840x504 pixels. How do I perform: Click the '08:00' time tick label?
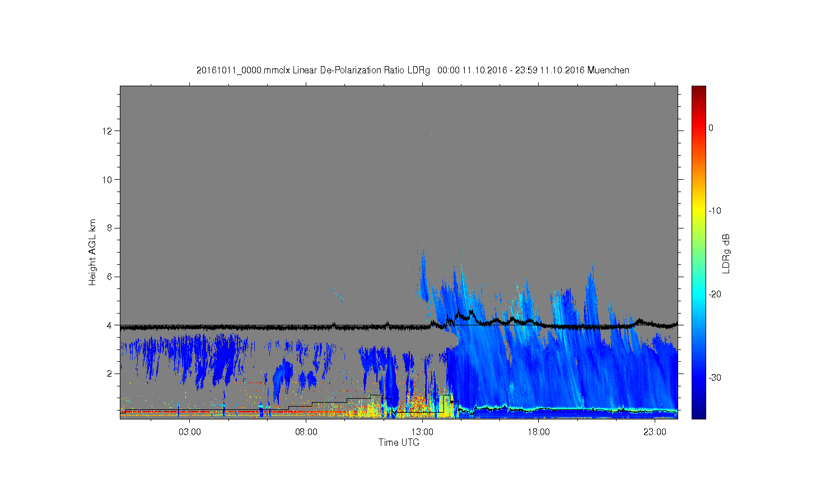point(306,432)
